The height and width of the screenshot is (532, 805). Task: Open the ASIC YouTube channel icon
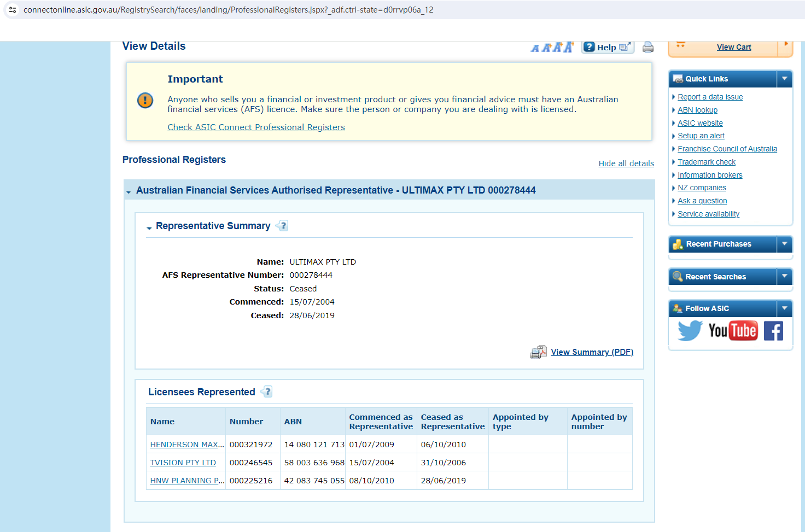(732, 331)
